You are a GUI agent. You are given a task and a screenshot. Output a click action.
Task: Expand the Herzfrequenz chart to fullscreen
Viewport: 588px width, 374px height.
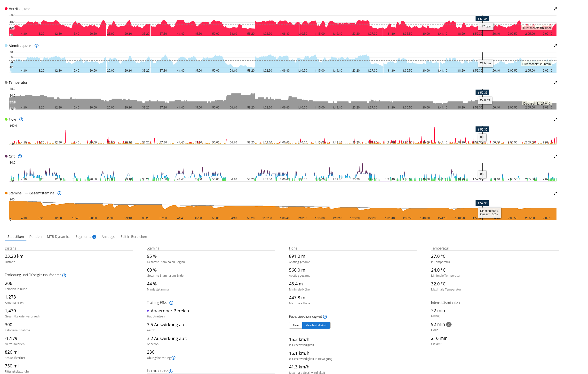point(555,9)
